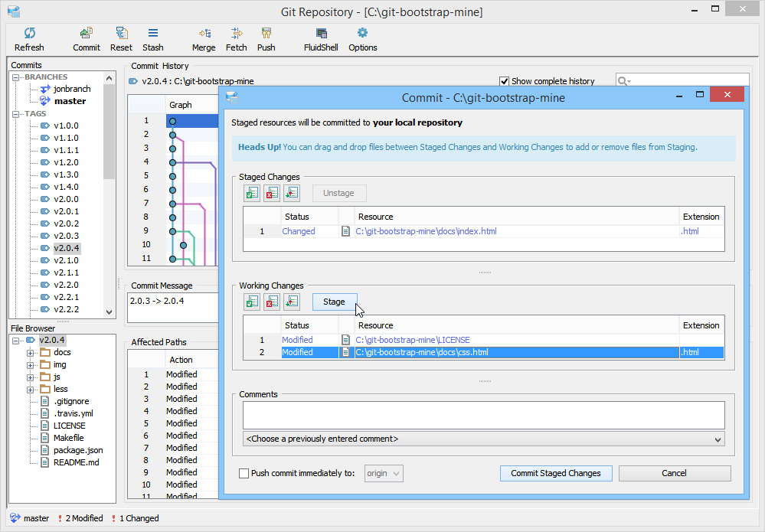Expand the js folder
Image resolution: width=765 pixels, height=532 pixels.
31,377
